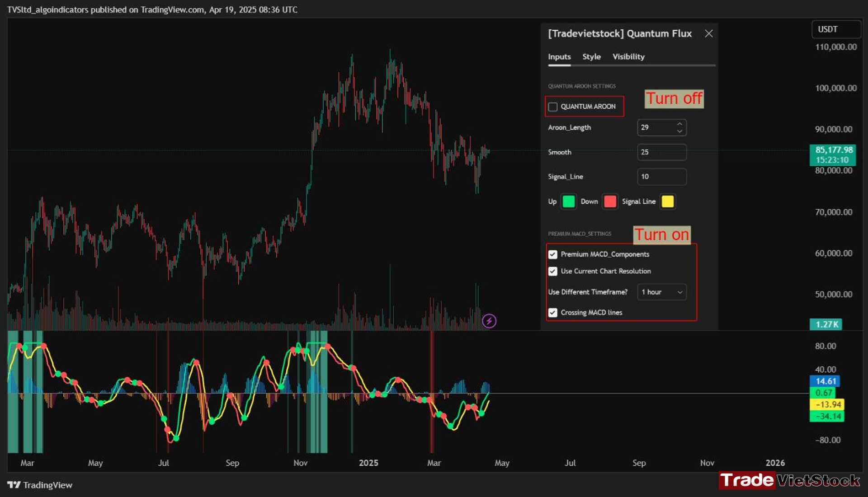Click the 14.61 indicator value label
Screen dimensions: 868x497
coord(825,381)
